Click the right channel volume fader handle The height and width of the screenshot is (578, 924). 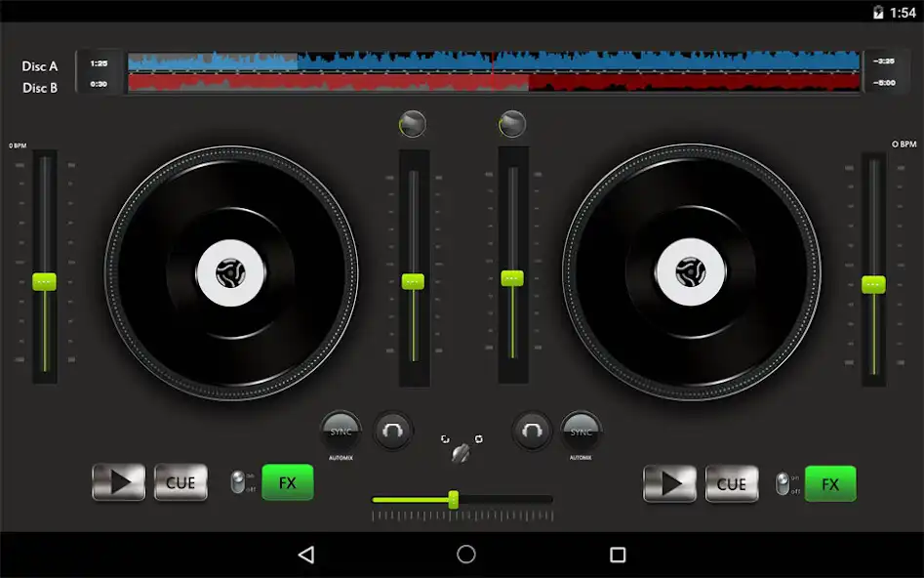(512, 278)
